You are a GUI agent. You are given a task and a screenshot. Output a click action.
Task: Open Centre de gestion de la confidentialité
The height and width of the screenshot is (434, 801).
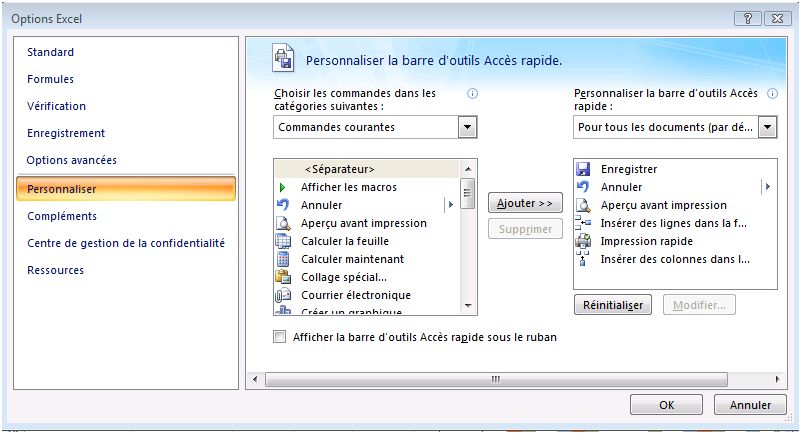(126, 243)
